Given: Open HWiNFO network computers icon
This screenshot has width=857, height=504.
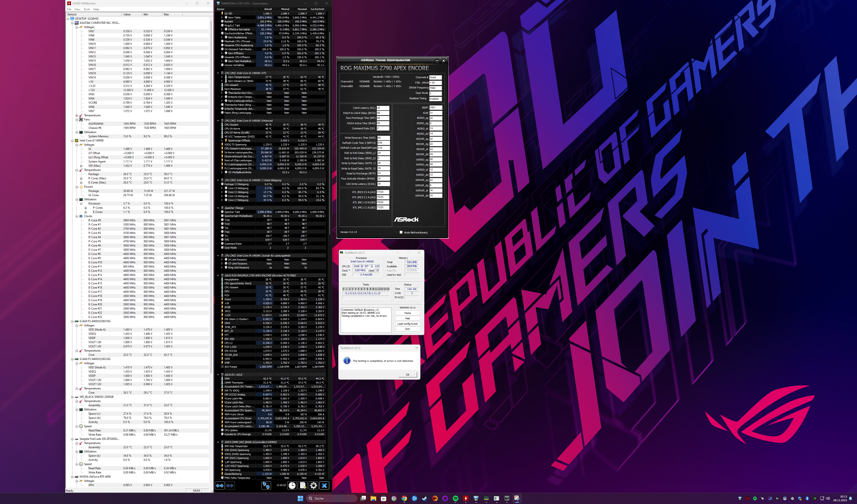Looking at the screenshot, I should click(266, 485).
